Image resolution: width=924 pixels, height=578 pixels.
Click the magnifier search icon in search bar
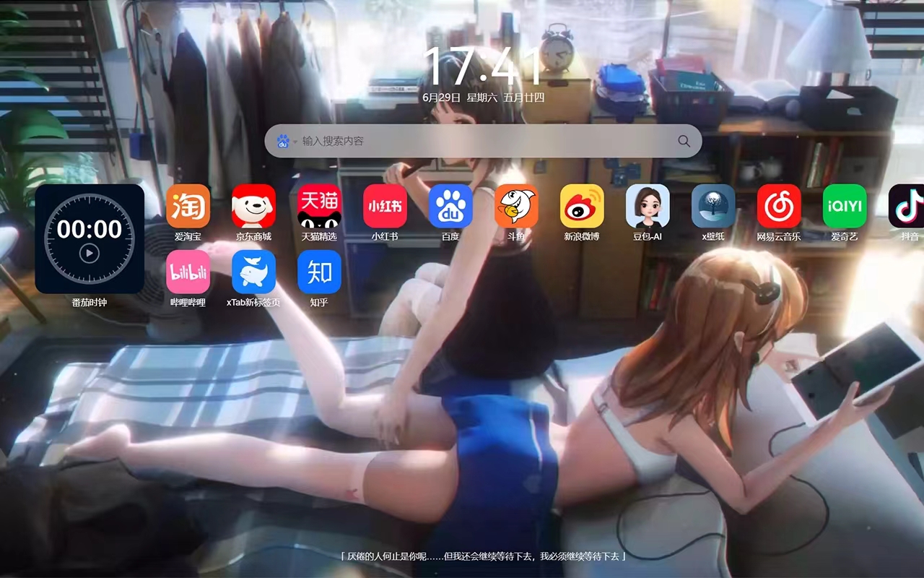click(x=684, y=141)
